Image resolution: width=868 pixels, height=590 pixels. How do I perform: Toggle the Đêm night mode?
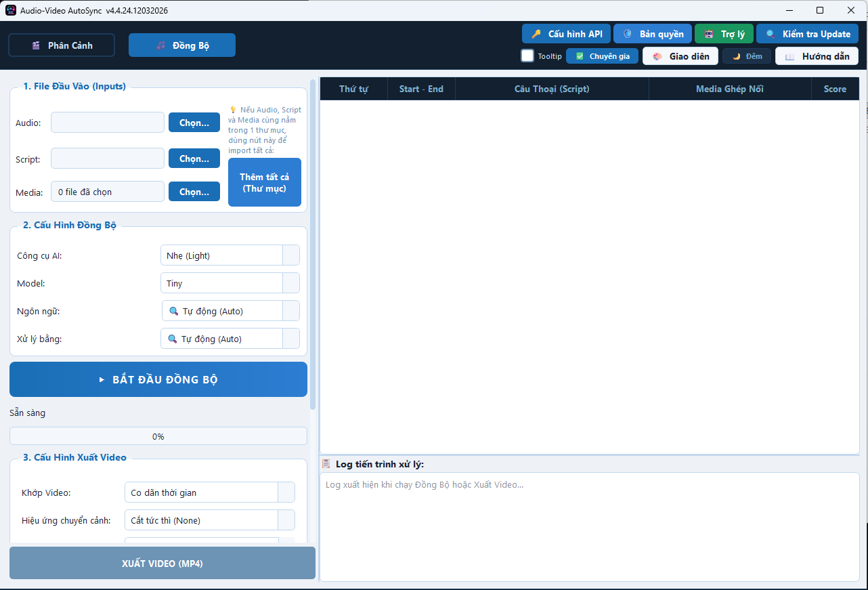point(747,56)
